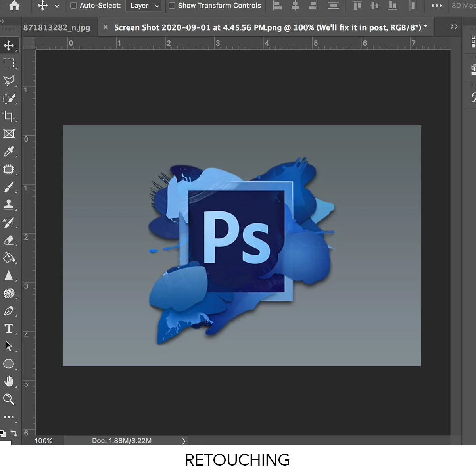Select the Screen Shot 2020-09-01 document tab
Viewport: 476px width, 476px height.
[271, 27]
